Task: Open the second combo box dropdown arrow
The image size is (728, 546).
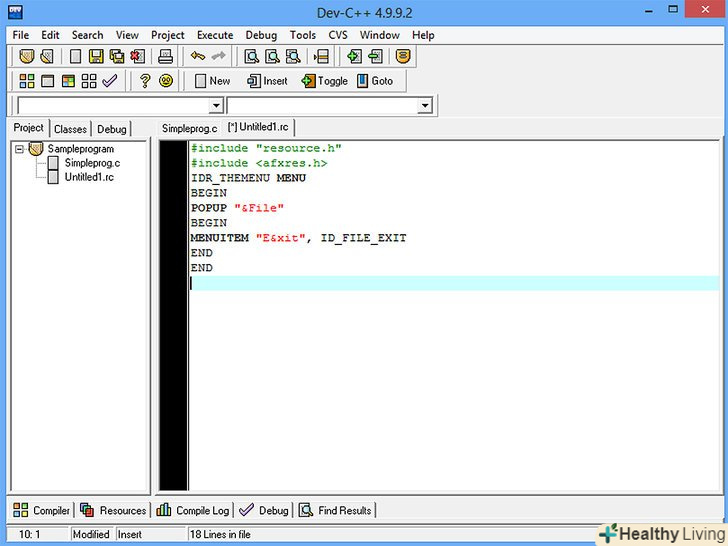Action: (424, 106)
